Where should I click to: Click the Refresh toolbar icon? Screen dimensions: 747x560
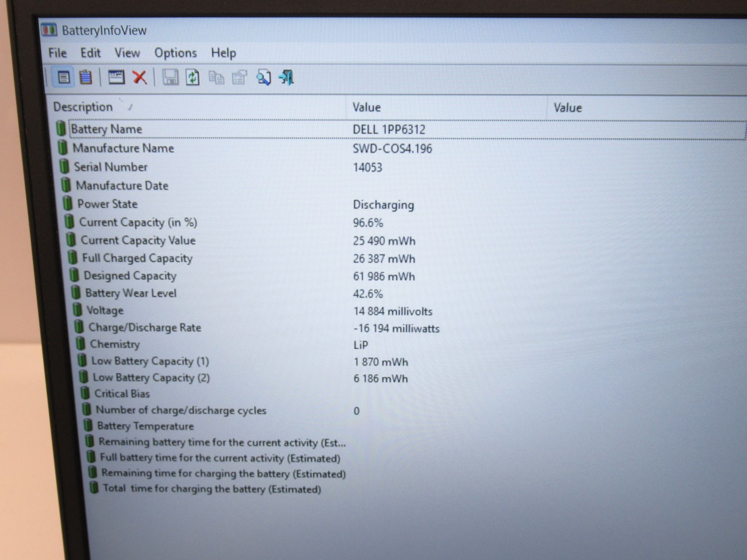[x=193, y=77]
